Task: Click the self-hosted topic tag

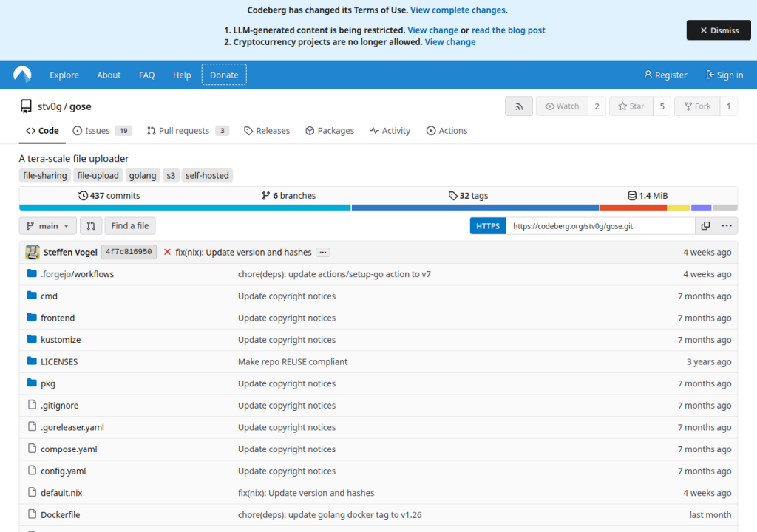Action: (207, 175)
